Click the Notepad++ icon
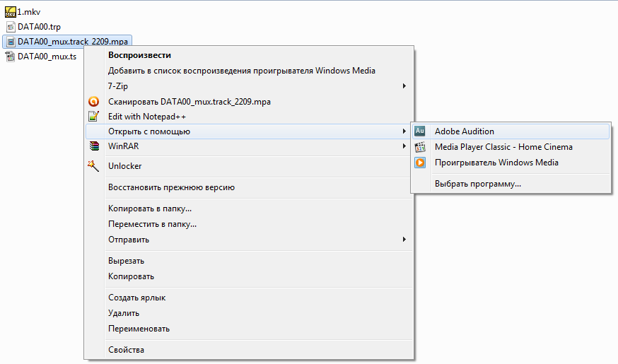This screenshot has width=618, height=364. point(93,117)
